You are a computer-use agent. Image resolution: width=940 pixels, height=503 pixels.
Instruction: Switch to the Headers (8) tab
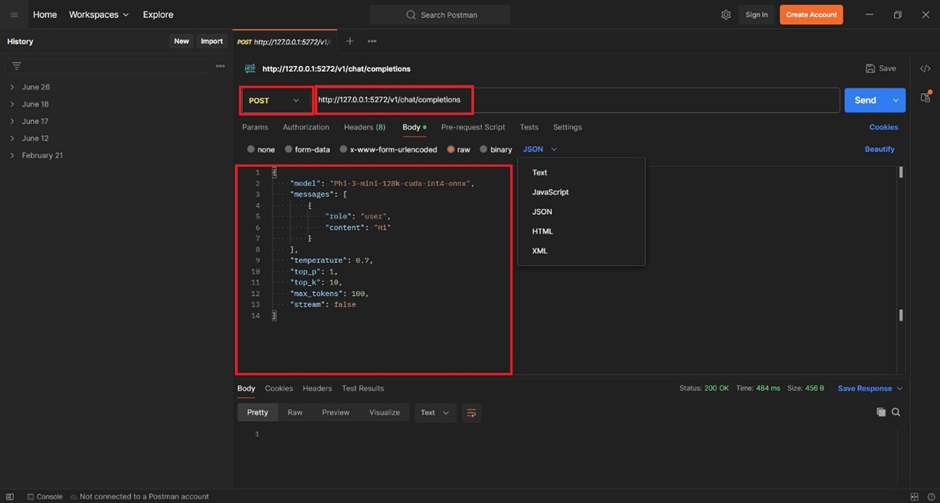364,127
